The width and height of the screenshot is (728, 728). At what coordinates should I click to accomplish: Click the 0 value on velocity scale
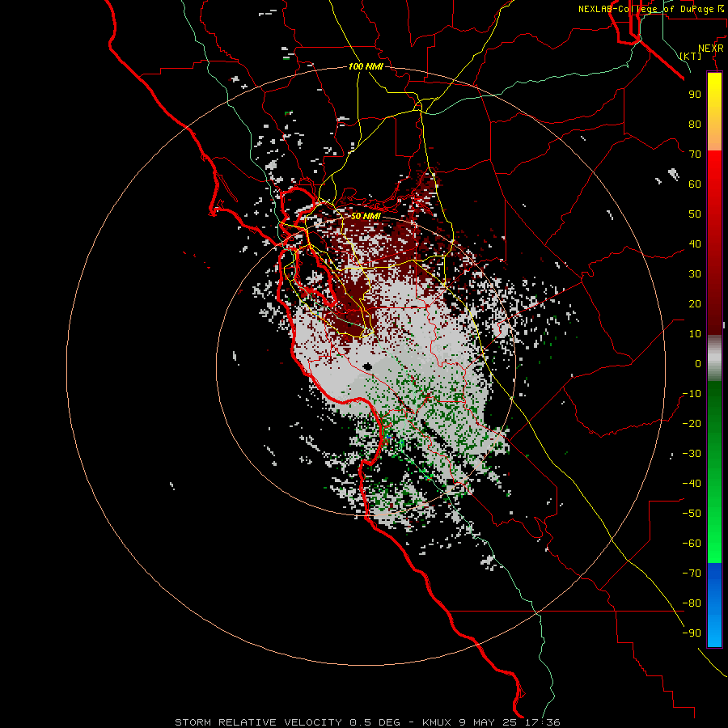click(698, 363)
